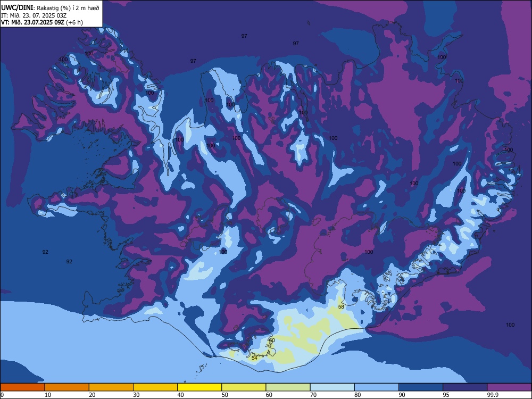Click the light green 60-70 legend swatch
Viewport: 532px width, 399px height.
[x=288, y=387]
